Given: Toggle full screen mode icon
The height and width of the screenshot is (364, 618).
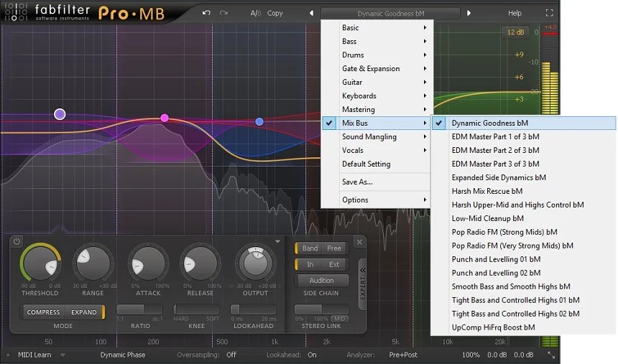Looking at the screenshot, I should (550, 13).
